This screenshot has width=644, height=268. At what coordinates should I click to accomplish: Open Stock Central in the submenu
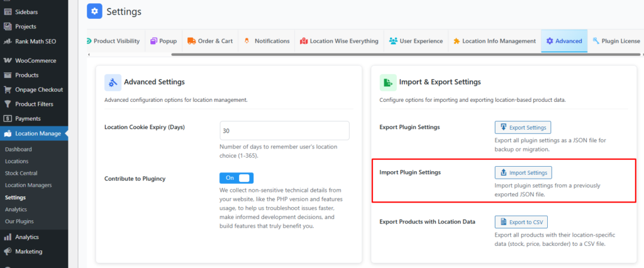click(x=21, y=173)
